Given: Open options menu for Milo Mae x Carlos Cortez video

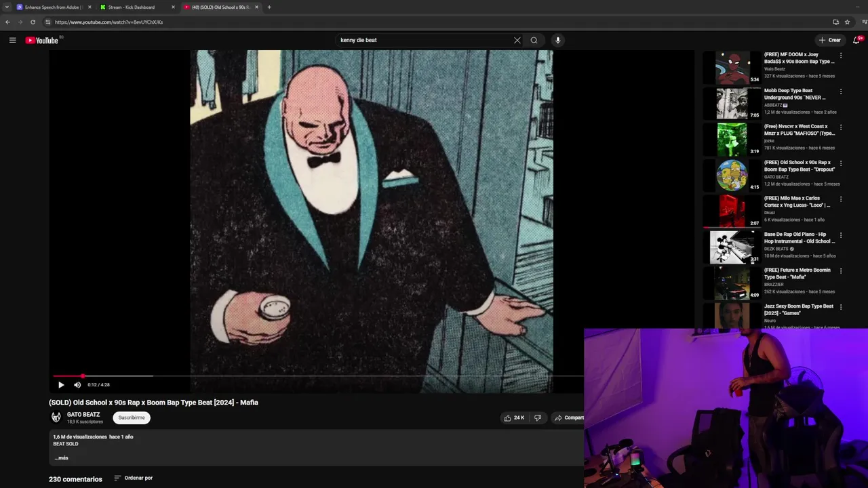Looking at the screenshot, I should [x=841, y=199].
